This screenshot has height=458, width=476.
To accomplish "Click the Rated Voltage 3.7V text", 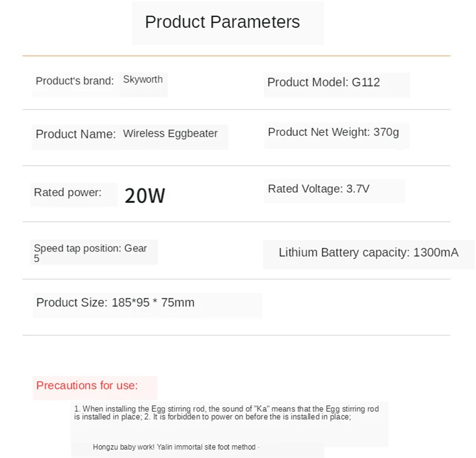I will coord(319,189).
